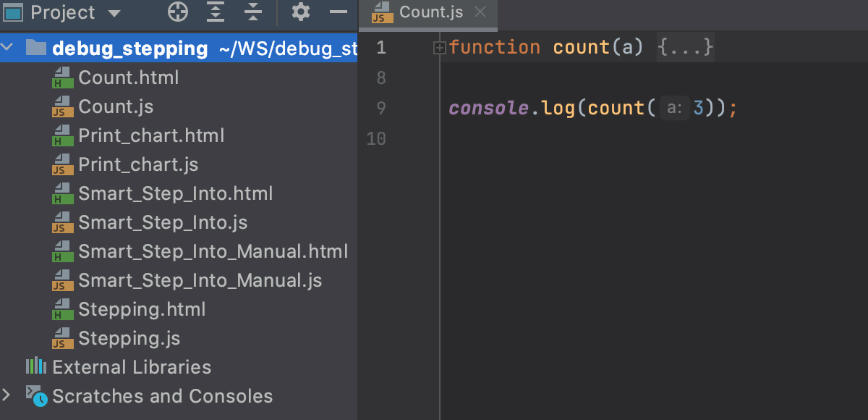Collapse All nodes using the toolbar icon
This screenshot has width=868, height=420.
[x=252, y=12]
